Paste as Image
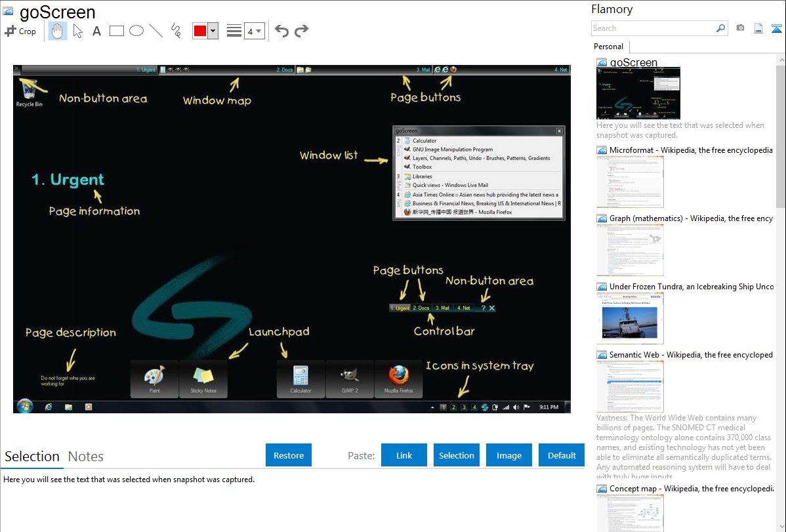Screen dimensions: 786x532 [508, 455]
